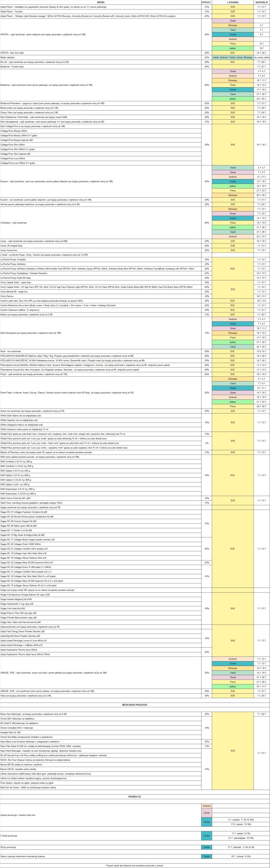Select 'Phyto - cijeli asortiman' brand cell
The width and height of the screenshot is (270, 868).
(x=100, y=374)
